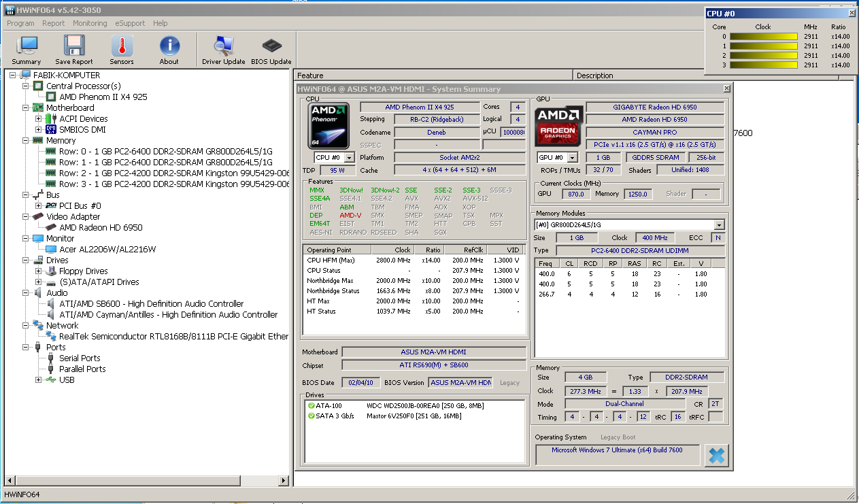This screenshot has width=859, height=504.
Task: Click the Motherboard tree icon
Action: [x=39, y=107]
